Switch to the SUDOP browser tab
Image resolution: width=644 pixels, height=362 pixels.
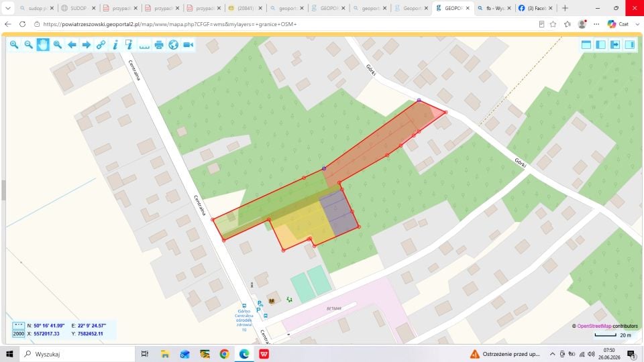point(78,8)
